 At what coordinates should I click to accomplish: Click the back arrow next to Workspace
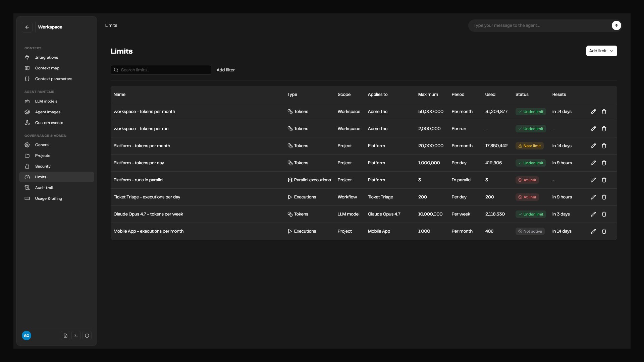coord(27,27)
